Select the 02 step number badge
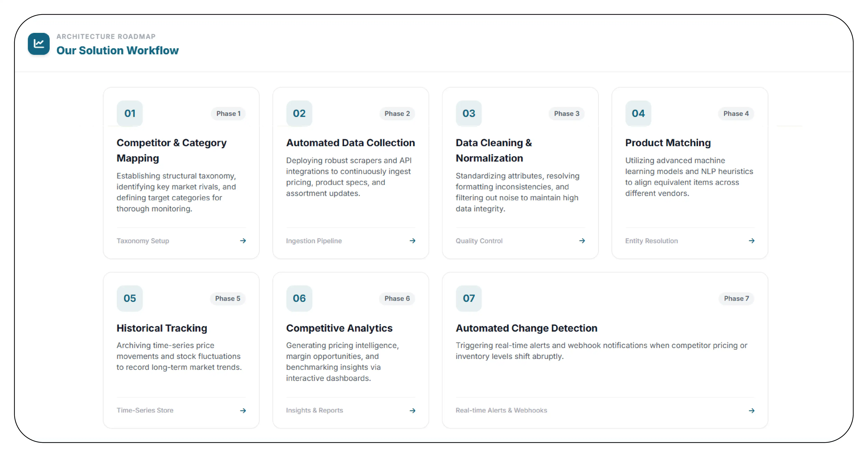The height and width of the screenshot is (457, 868). click(x=299, y=113)
